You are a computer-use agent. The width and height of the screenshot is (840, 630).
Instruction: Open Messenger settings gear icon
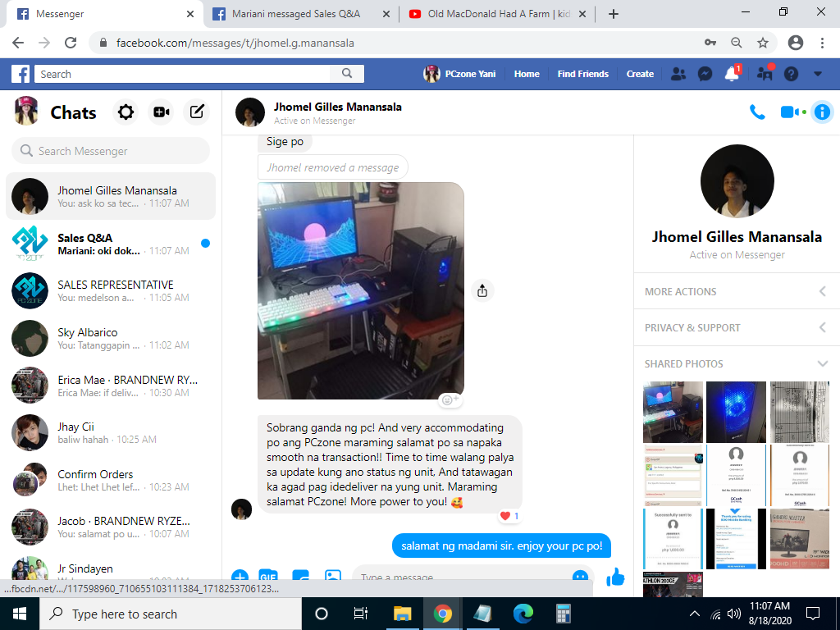pyautogui.click(x=126, y=112)
